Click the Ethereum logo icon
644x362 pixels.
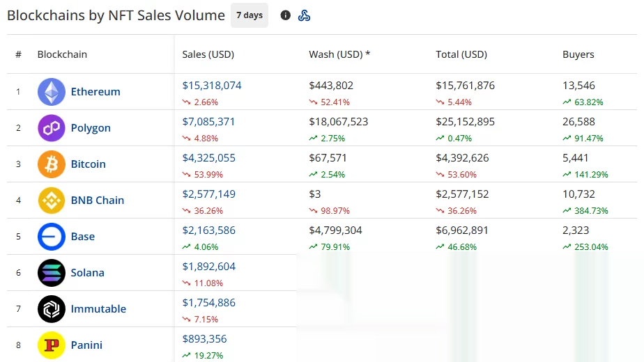(x=52, y=91)
